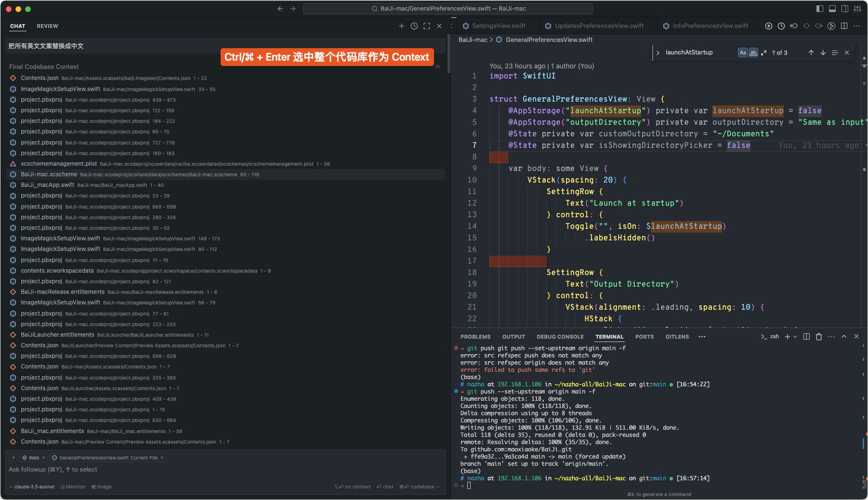Screen dimensions: 868x500
Task: Open BaiJi-mac.xcscheme context result
Action: [x=225, y=174]
